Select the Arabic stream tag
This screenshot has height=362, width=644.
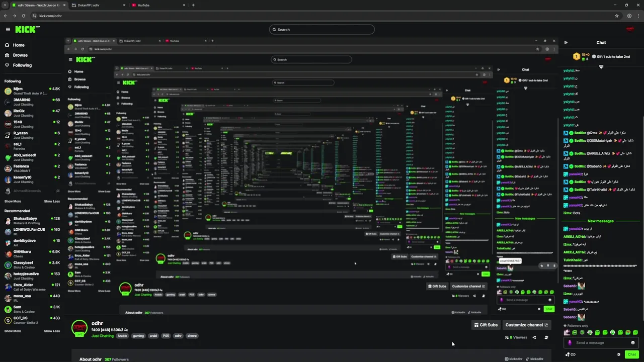[x=123, y=336]
